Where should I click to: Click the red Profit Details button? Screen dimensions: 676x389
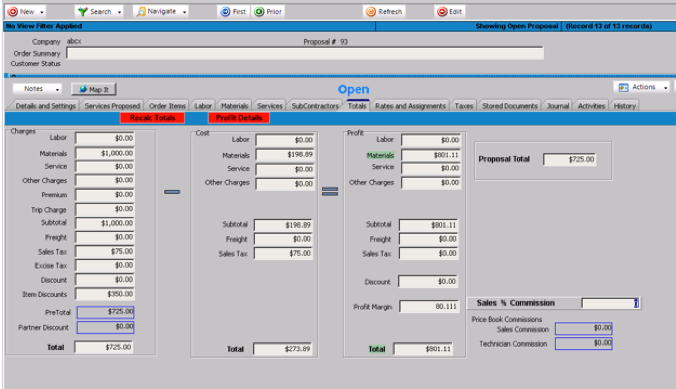(239, 118)
